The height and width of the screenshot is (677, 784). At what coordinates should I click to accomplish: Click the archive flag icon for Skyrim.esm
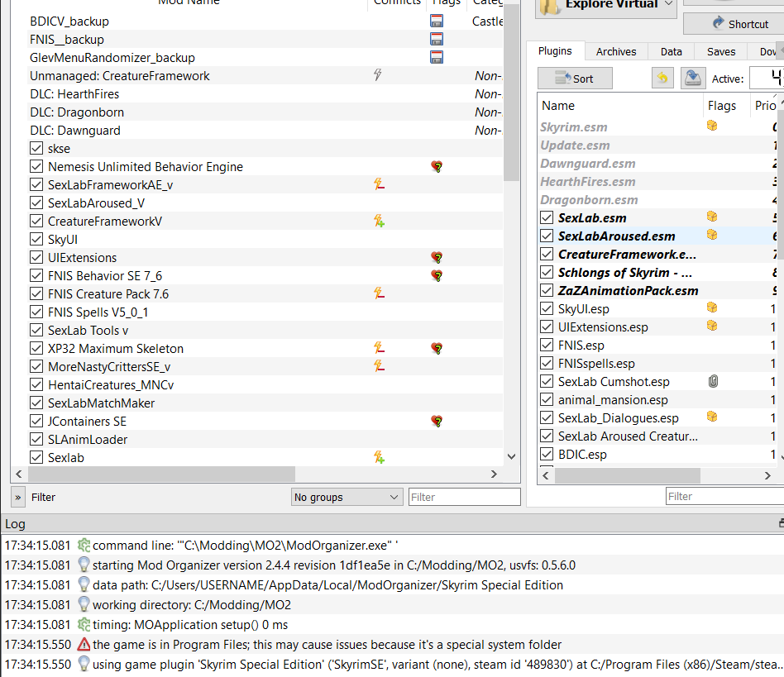(712, 126)
